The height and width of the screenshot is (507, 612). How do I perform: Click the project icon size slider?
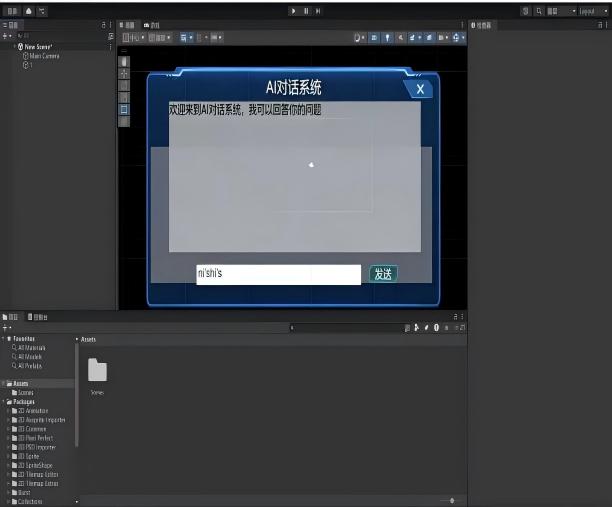[451, 500]
